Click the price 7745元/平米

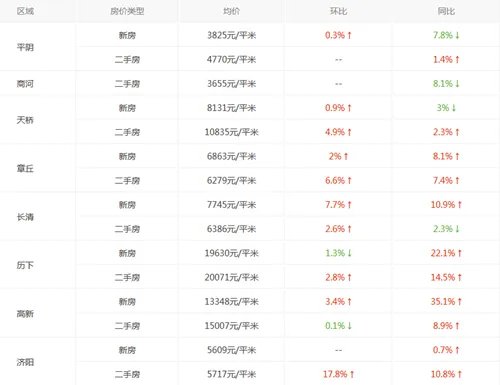231,205
